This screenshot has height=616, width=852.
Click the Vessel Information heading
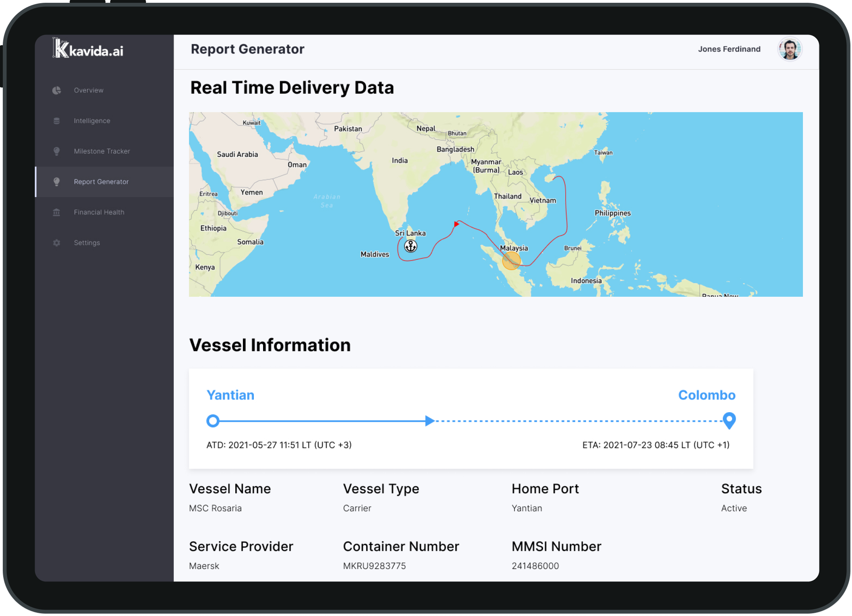click(x=270, y=345)
